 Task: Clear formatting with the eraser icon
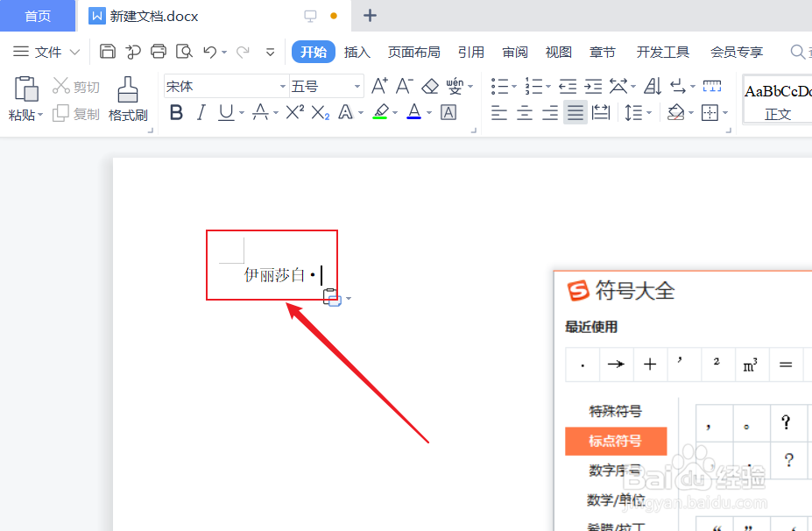click(x=429, y=86)
